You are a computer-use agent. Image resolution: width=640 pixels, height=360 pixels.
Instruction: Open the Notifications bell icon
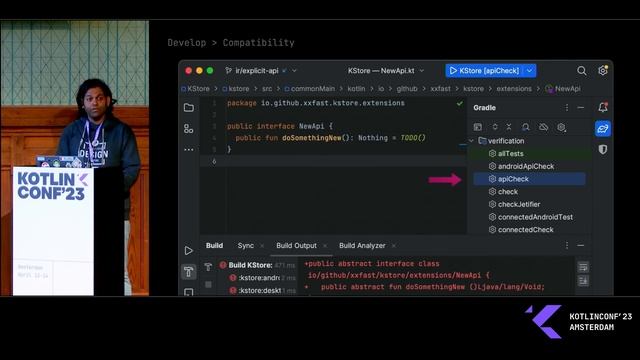(x=603, y=107)
